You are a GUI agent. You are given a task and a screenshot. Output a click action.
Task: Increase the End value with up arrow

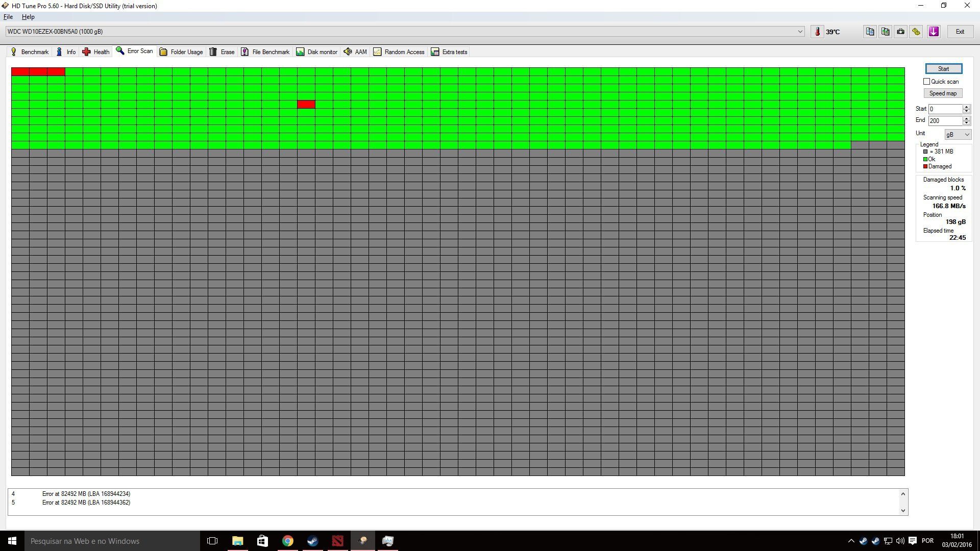coord(966,118)
